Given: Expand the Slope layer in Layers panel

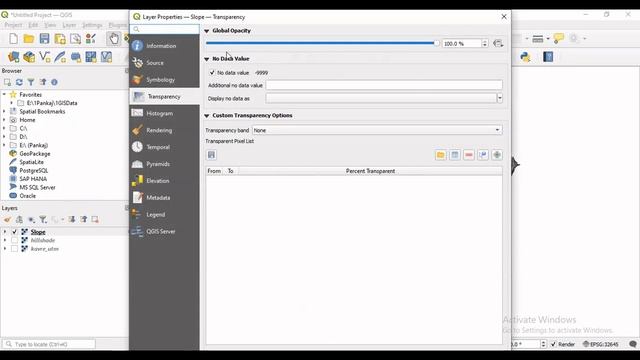Looking at the screenshot, I should pos(5,232).
